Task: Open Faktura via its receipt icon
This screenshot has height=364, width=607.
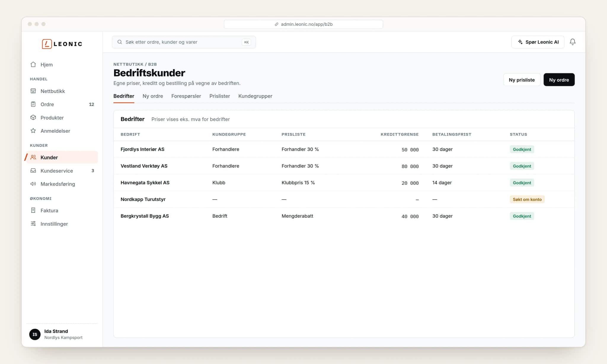Action: (x=33, y=210)
